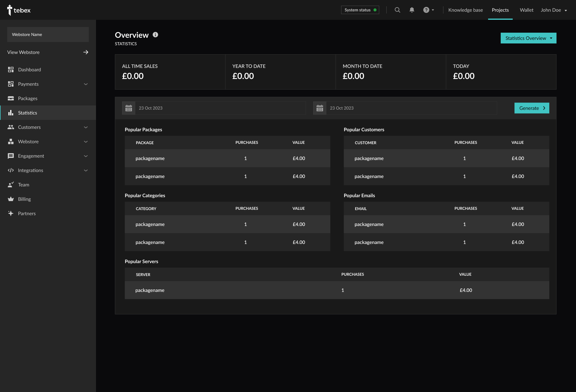This screenshot has height=392, width=576.
Task: Click the start date calendar icon
Action: pyautogui.click(x=129, y=108)
